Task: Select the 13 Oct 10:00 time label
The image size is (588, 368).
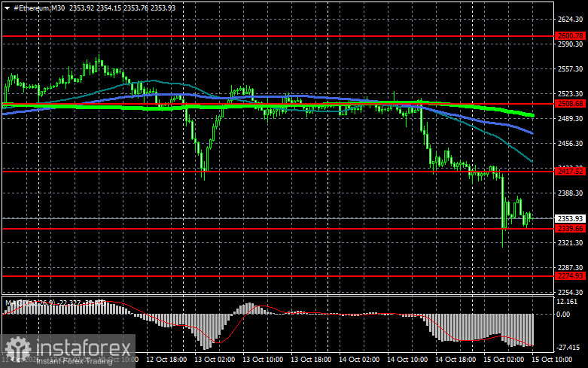Action: pyautogui.click(x=263, y=360)
